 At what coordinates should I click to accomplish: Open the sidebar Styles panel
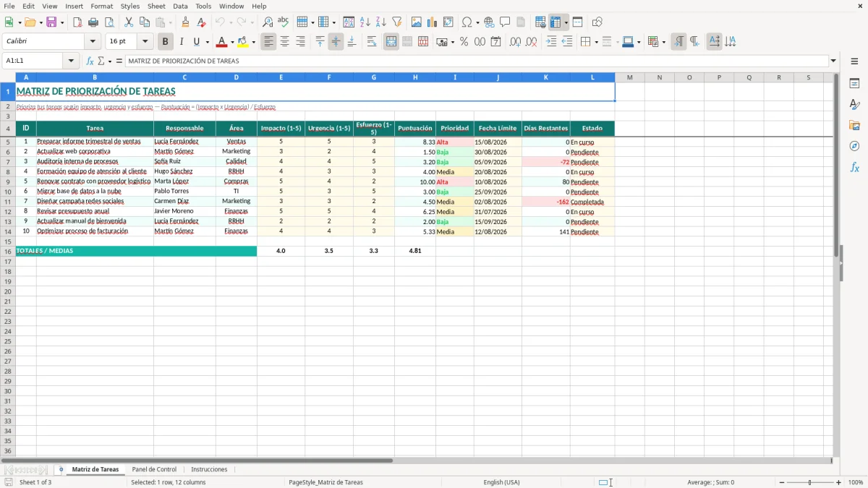point(854,104)
